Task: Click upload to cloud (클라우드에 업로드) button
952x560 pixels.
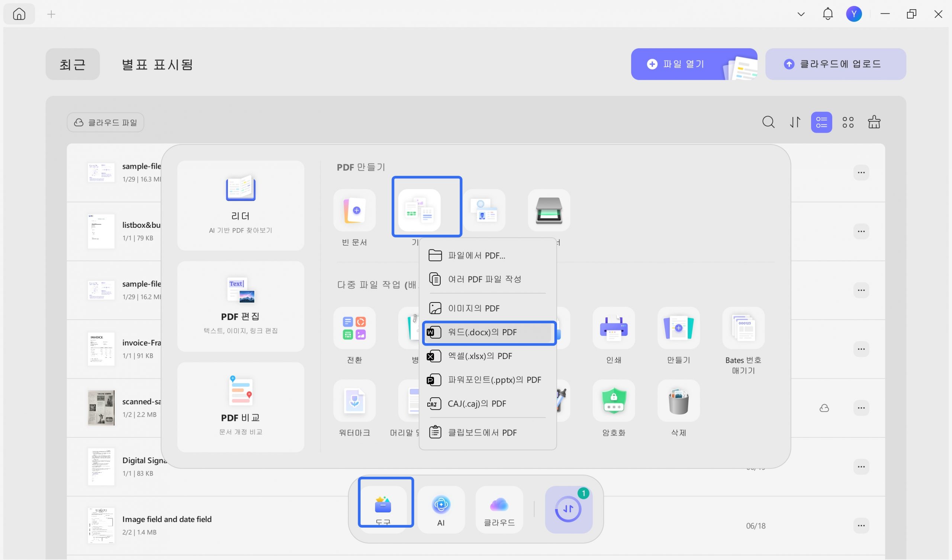Action: (x=835, y=64)
